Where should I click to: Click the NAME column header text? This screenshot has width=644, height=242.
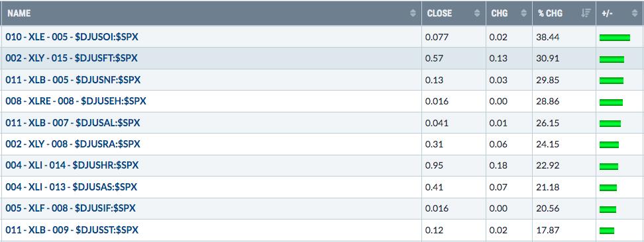point(19,13)
